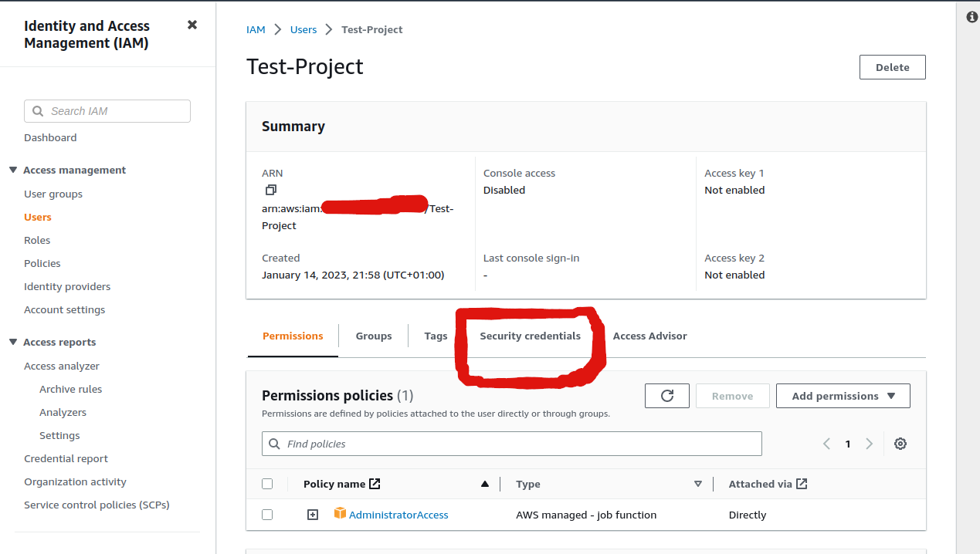Open policies table settings gear
This screenshot has width=980, height=554.
(900, 444)
